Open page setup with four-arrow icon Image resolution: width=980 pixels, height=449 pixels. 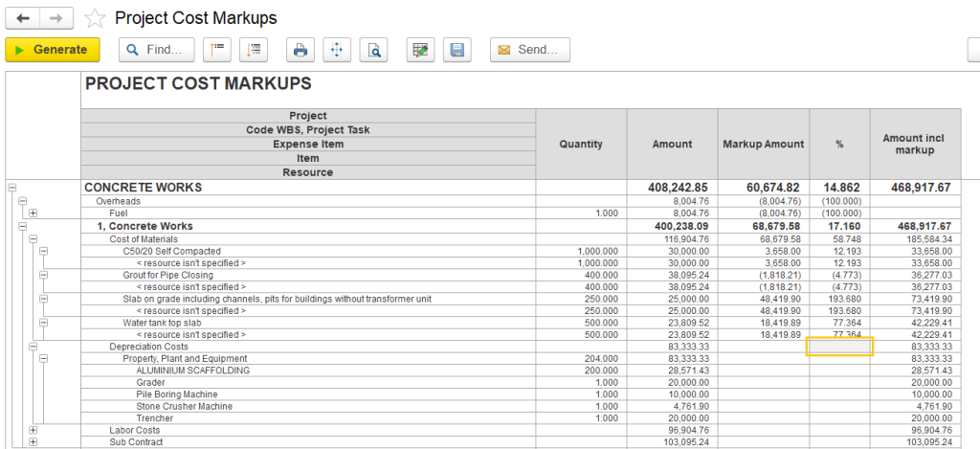click(337, 50)
